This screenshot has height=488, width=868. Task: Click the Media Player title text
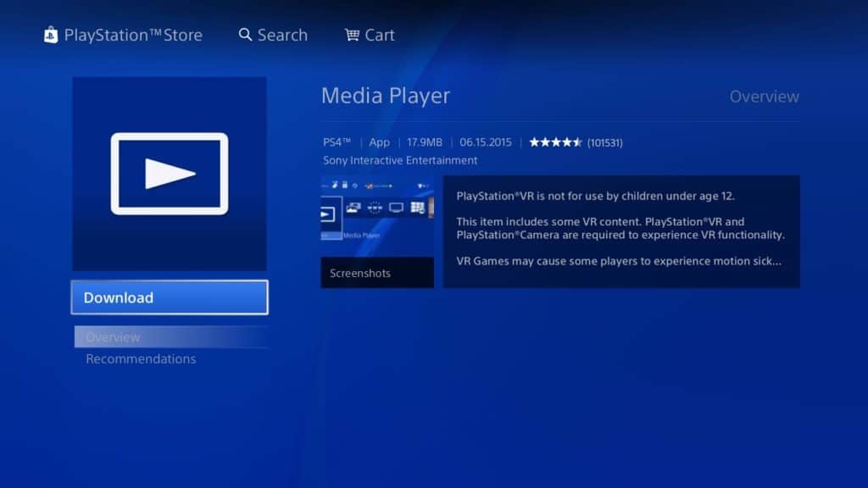[x=386, y=96]
